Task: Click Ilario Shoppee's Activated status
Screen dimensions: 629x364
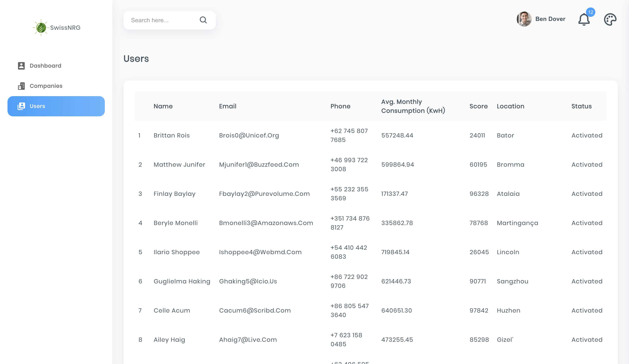Action: coord(587,252)
